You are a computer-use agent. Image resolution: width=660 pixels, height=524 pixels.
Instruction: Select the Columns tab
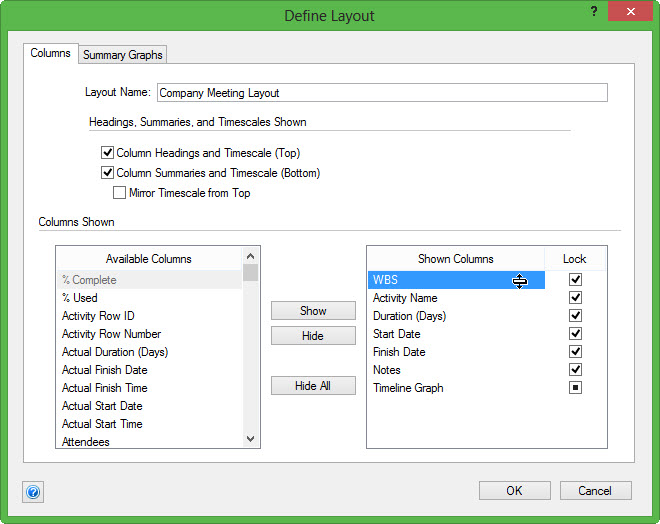[x=50, y=53]
